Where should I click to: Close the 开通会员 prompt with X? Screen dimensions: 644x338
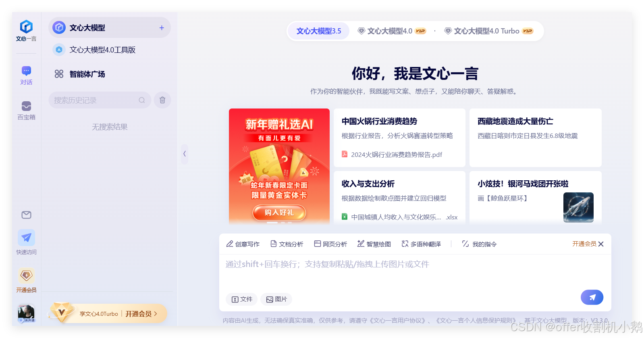pyautogui.click(x=601, y=244)
